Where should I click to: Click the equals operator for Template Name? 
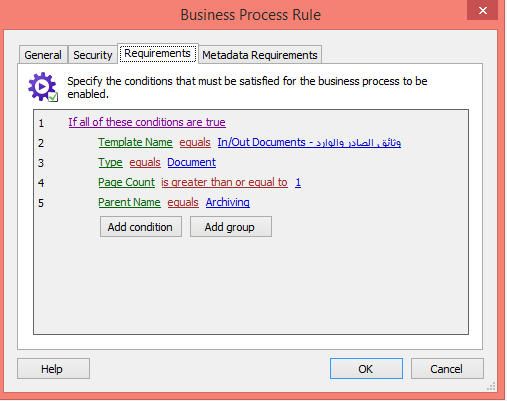195,142
